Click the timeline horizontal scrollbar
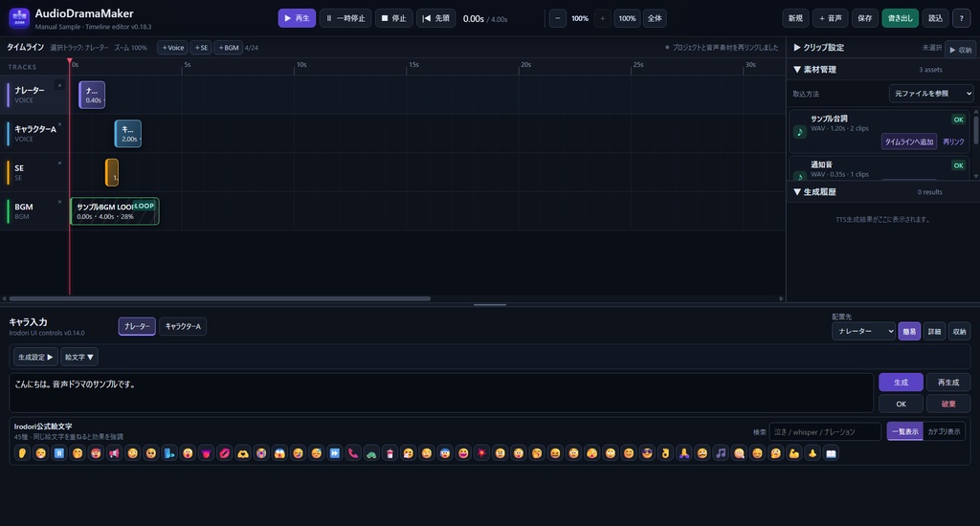The width and height of the screenshot is (980, 526). [219, 298]
